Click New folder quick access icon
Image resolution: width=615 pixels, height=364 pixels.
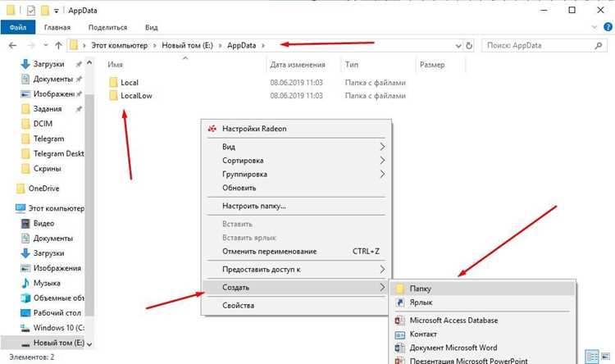pos(45,11)
